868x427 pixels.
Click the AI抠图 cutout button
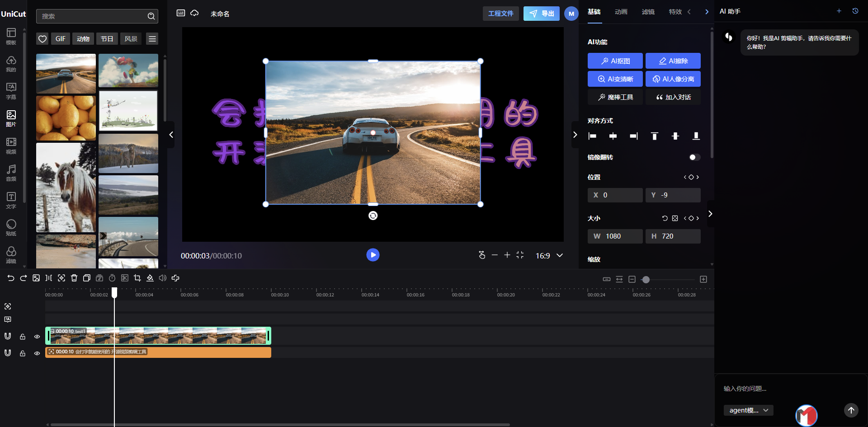click(x=615, y=61)
